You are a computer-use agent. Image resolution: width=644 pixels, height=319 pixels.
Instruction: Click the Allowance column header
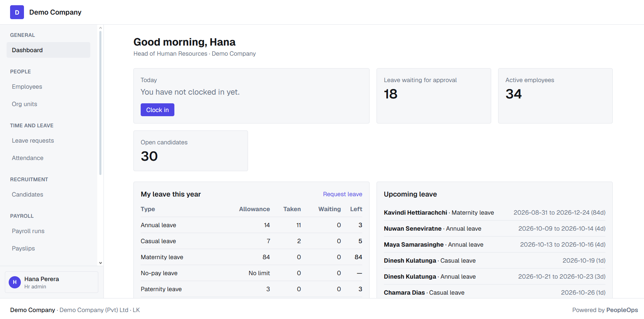pyautogui.click(x=254, y=209)
